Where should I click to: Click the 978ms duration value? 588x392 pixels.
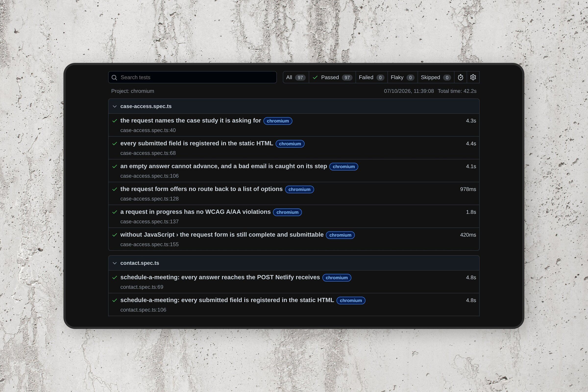(x=468, y=189)
